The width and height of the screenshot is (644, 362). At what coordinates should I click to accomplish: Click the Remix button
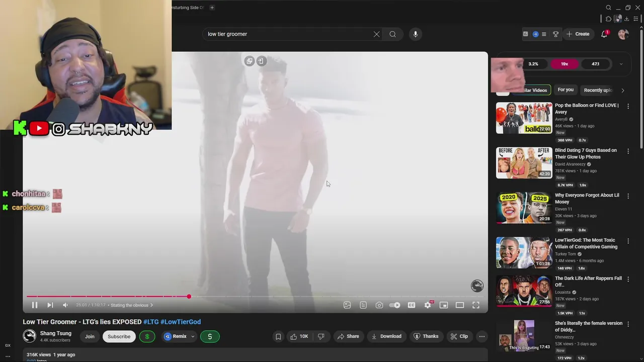[175, 336]
